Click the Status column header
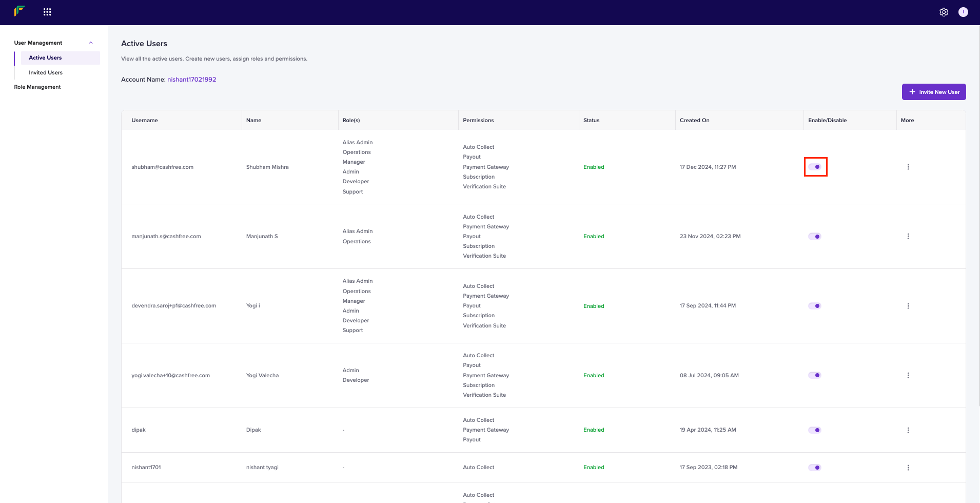The image size is (980, 503). [x=591, y=120]
